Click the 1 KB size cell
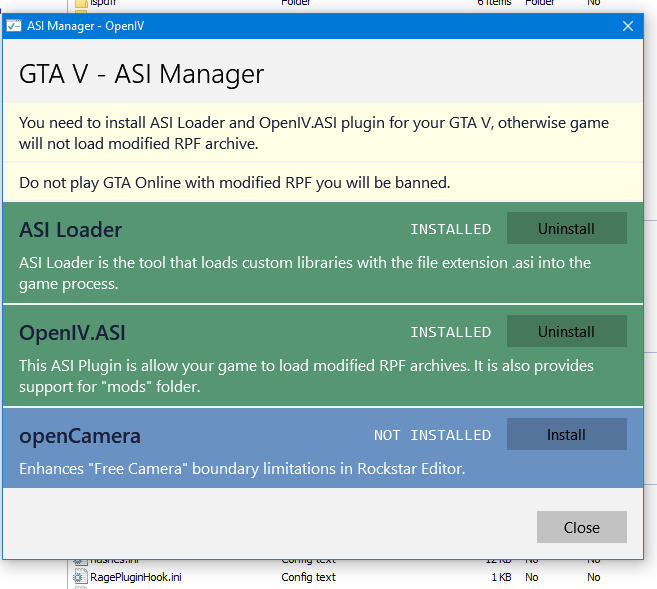This screenshot has width=657, height=589. pyautogui.click(x=501, y=577)
